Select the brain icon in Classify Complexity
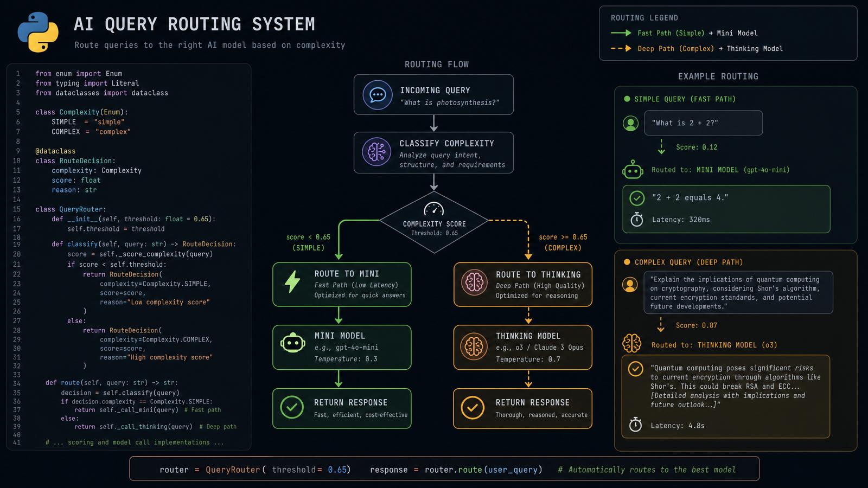This screenshot has height=488, width=868. point(376,151)
